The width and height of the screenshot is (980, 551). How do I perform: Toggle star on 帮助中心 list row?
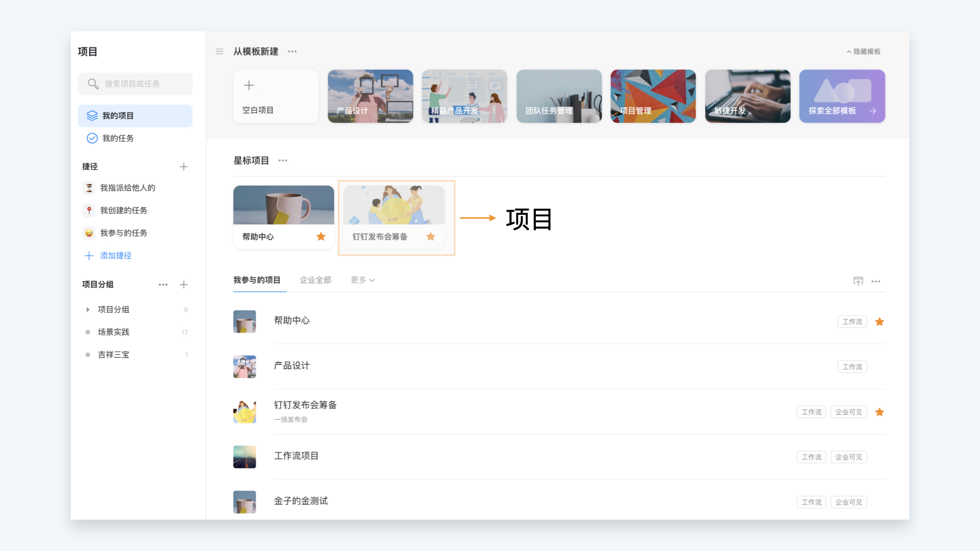[x=879, y=322]
